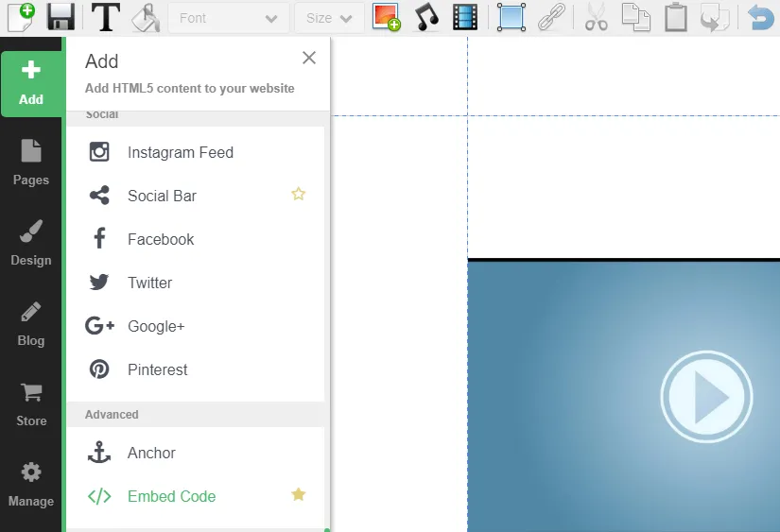Add a Google+ element
The width and height of the screenshot is (780, 532).
pyautogui.click(x=196, y=326)
